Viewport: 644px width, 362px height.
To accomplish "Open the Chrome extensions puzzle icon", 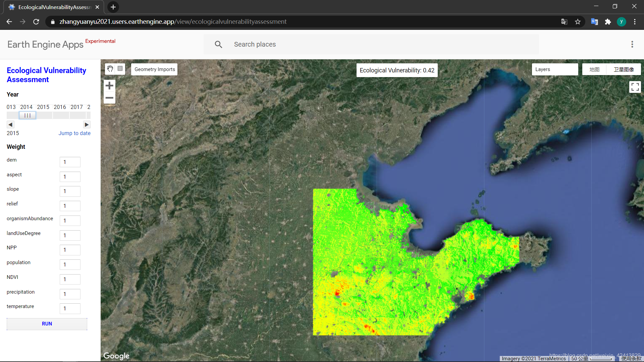I will coord(608,22).
